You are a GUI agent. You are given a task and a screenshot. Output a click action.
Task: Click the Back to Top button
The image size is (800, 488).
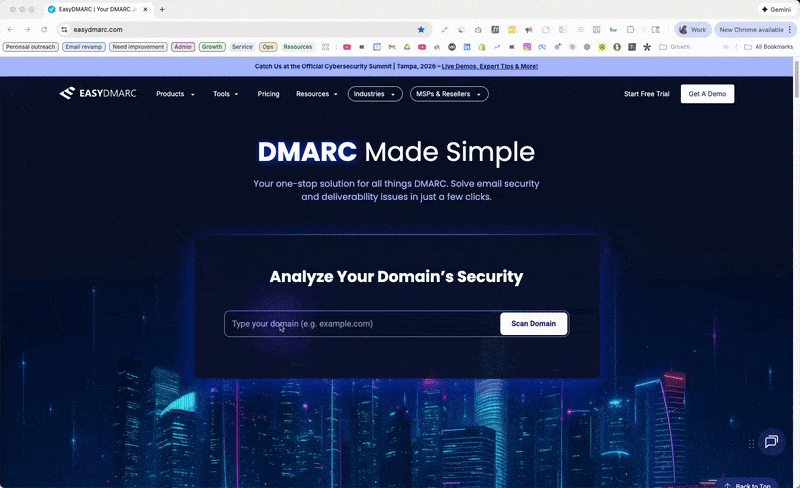[748, 484]
